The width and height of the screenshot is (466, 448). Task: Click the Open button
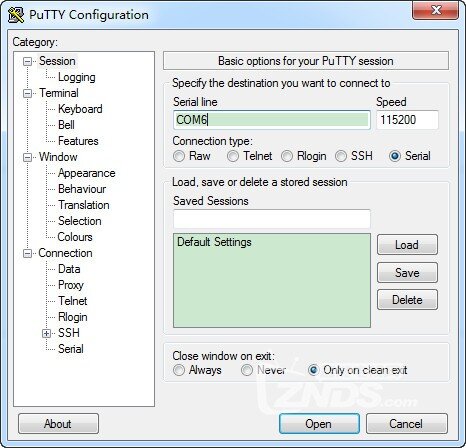(x=319, y=424)
